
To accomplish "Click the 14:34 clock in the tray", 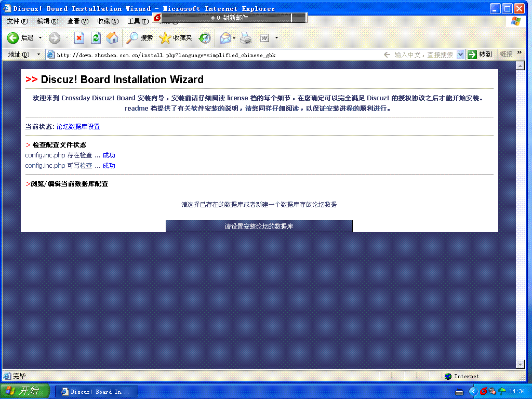I will [x=517, y=392].
